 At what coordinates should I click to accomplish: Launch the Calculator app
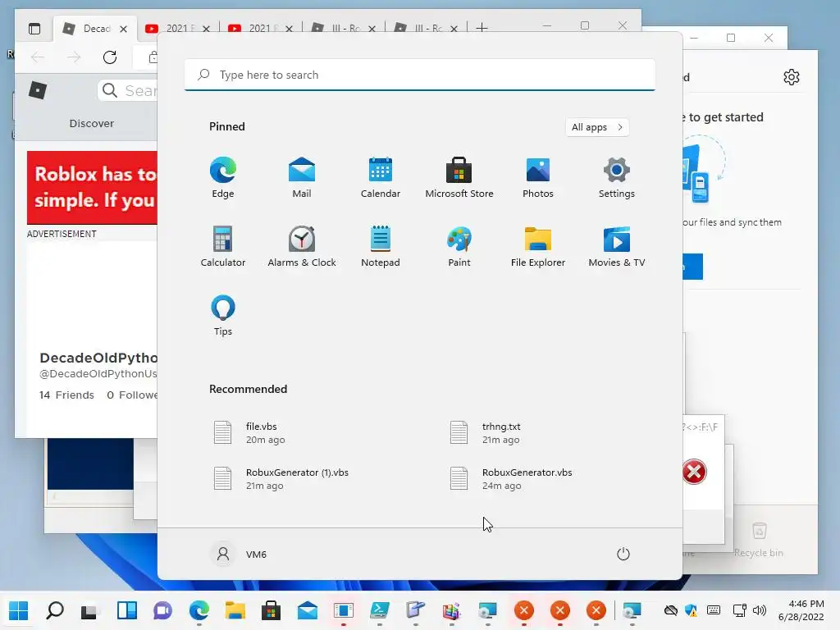223,246
